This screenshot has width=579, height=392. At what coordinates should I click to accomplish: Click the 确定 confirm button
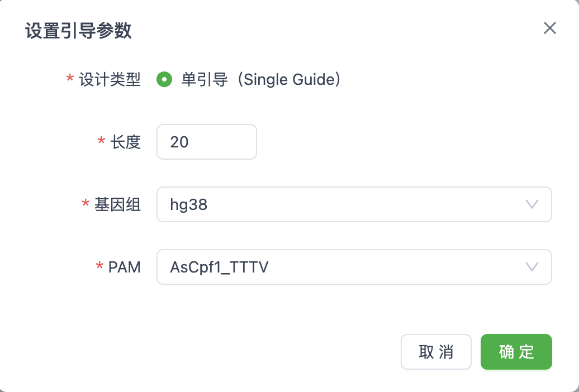point(516,352)
